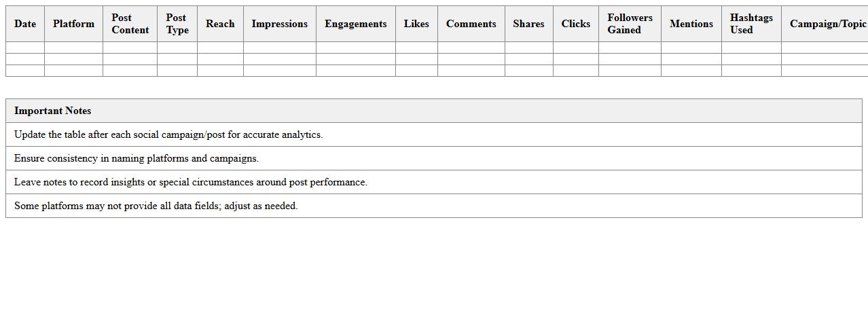
Task: Click the Mentions column header
Action: point(691,24)
